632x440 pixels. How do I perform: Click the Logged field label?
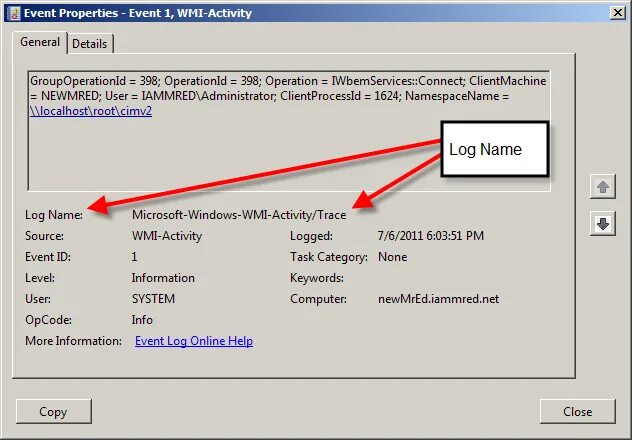312,236
